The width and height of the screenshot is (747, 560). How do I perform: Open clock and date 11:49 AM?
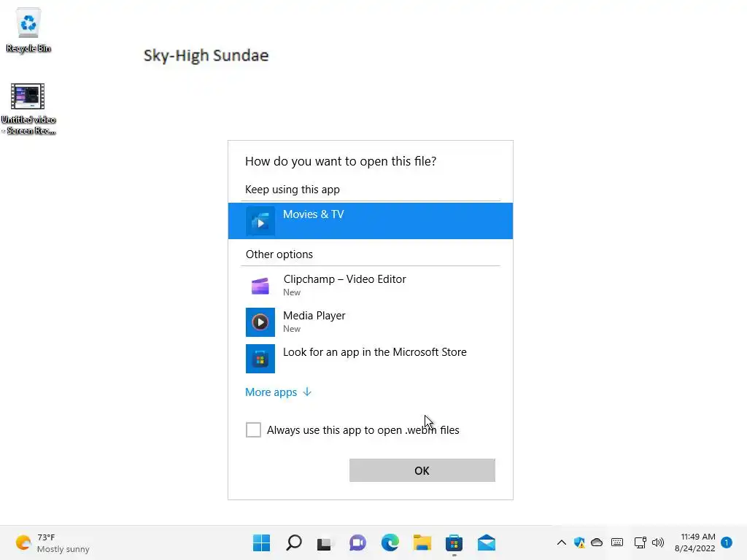click(695, 542)
